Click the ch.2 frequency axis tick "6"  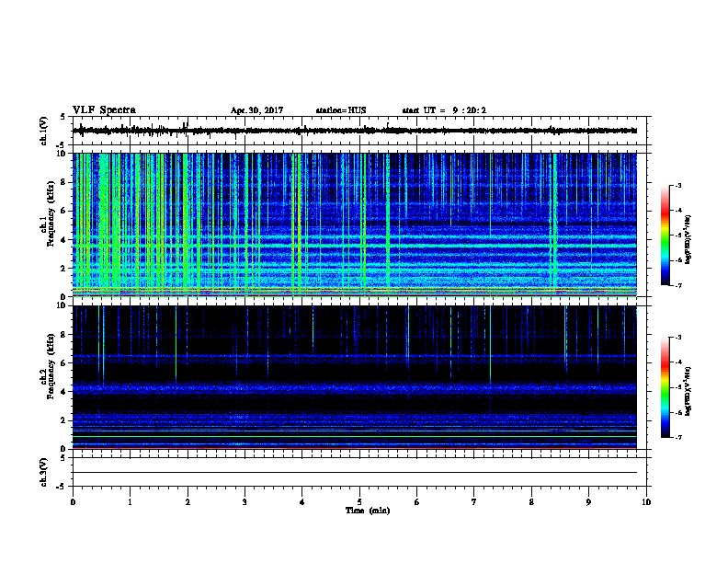pos(63,363)
